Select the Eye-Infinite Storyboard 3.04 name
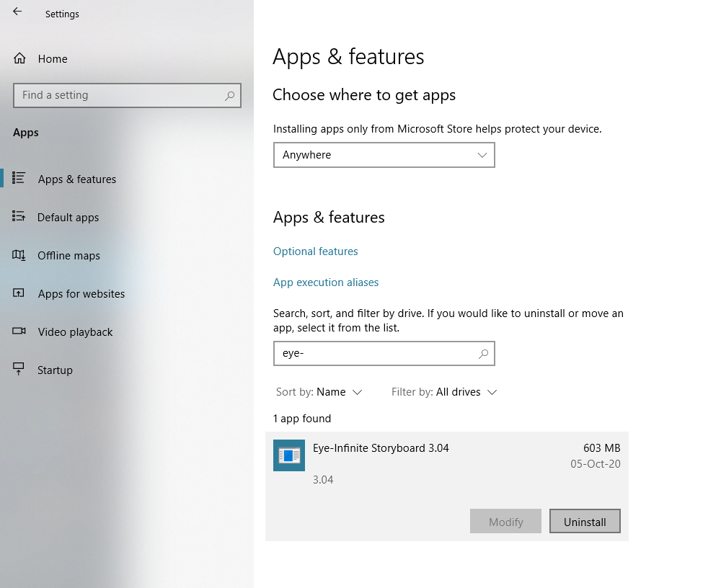Screen dimensions: 721x588 click(x=381, y=448)
